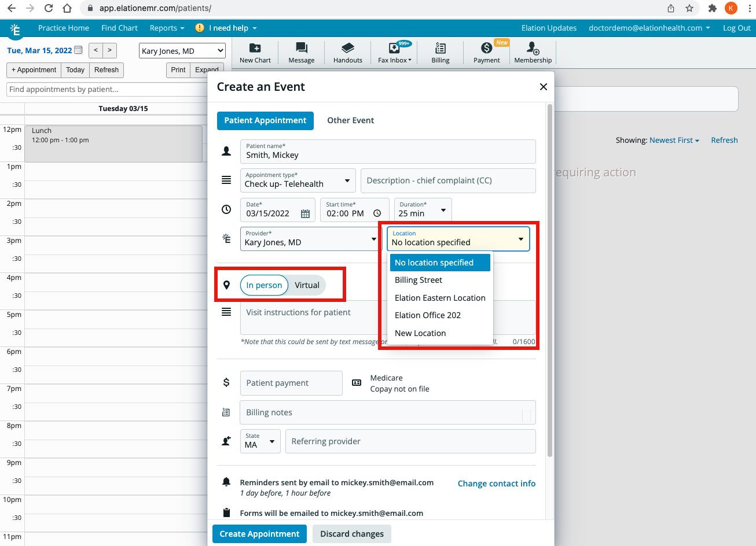Screen dimensions: 756x546
Task: Select In person visit mode
Action: coord(264,285)
